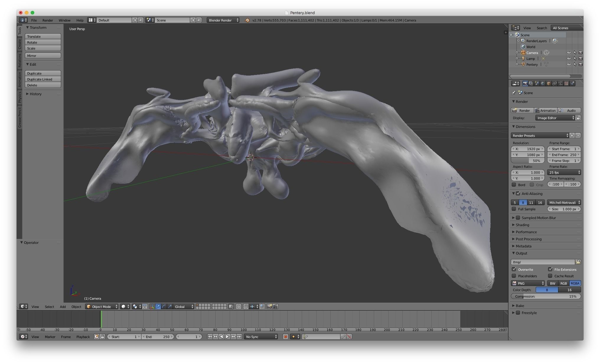This screenshot has height=364, width=600.
Task: Open the Global transform orientation dropdown
Action: coord(184,306)
